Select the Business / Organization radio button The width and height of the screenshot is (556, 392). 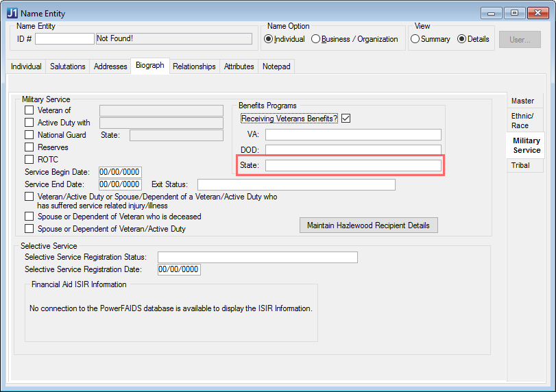tap(316, 39)
